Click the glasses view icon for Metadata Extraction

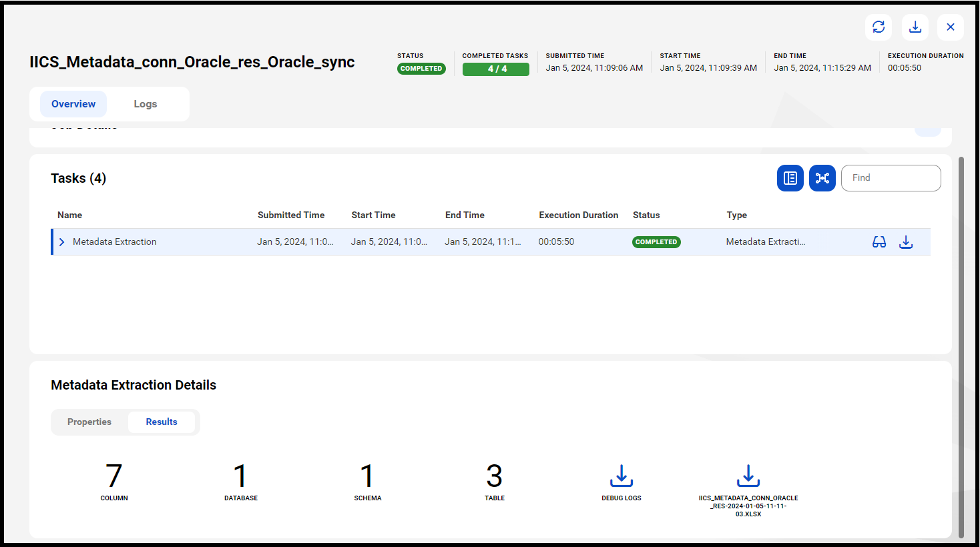point(879,242)
